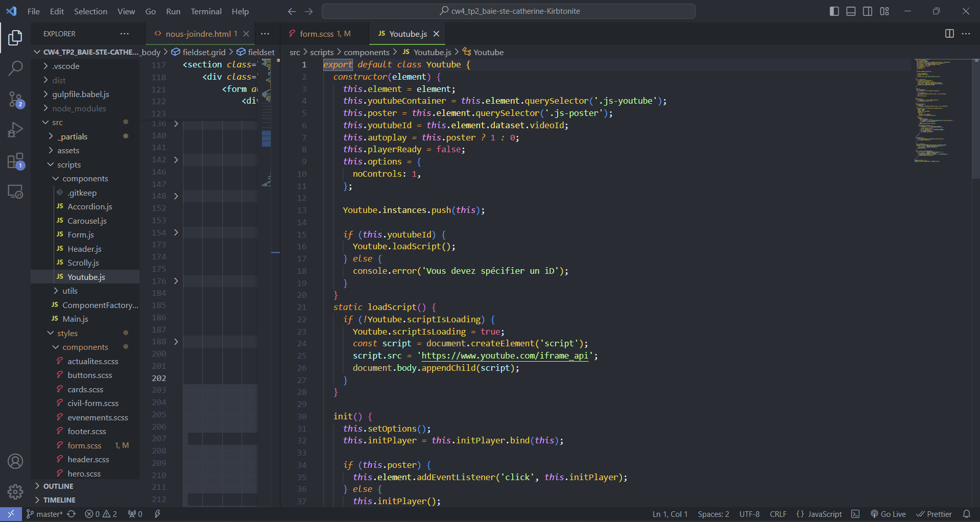
Task: Open the Search view icon
Action: click(x=15, y=68)
